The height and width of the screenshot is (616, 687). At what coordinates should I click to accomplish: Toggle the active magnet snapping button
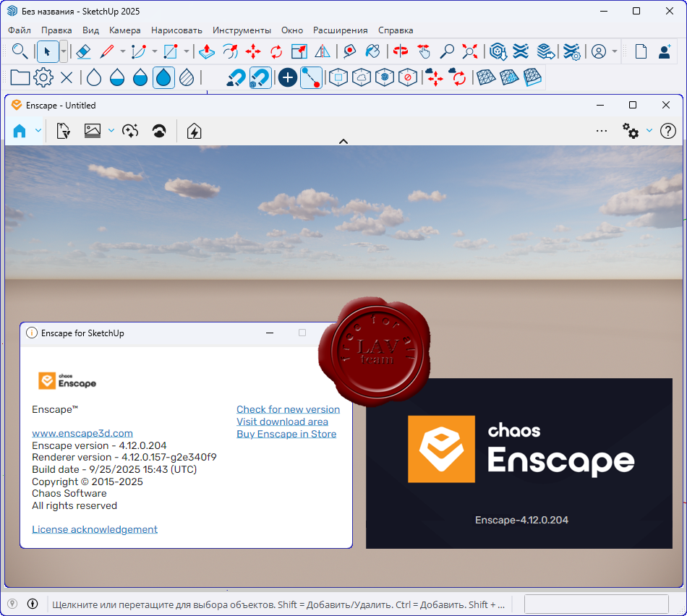coord(260,77)
